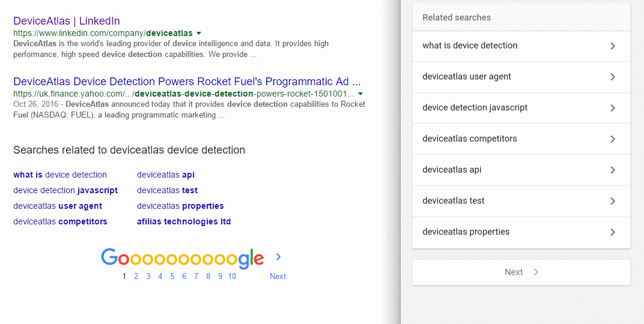644x324 pixels.
Task: Click chevron in 'deviceatlas properties' panel row
Action: click(612, 232)
